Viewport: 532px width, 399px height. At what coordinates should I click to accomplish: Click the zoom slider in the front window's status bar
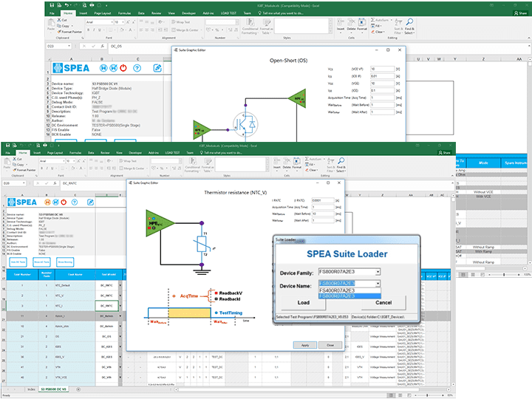[x=427, y=395]
